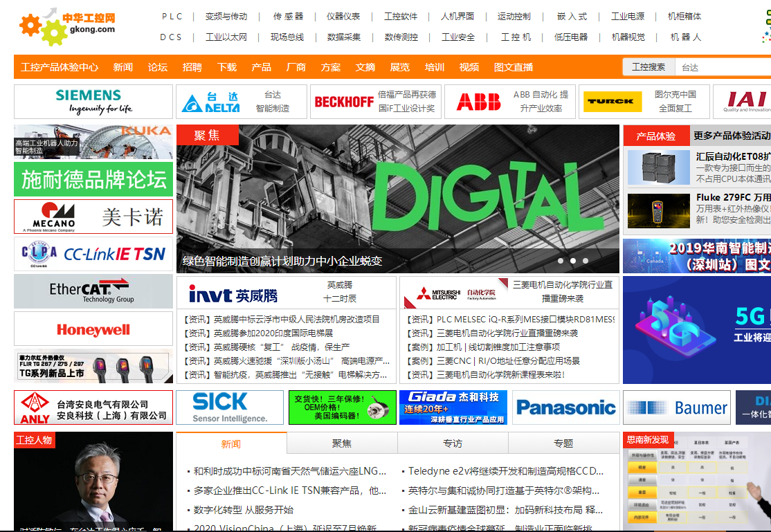This screenshot has height=532, width=771.
Task: Open 厂商 in the orange nav bar
Action: [x=296, y=67]
